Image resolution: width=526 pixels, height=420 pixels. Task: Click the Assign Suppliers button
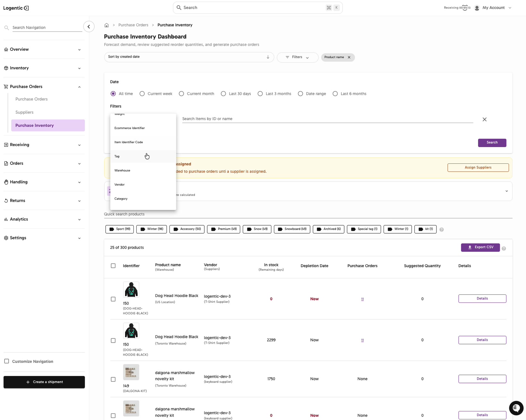(478, 168)
